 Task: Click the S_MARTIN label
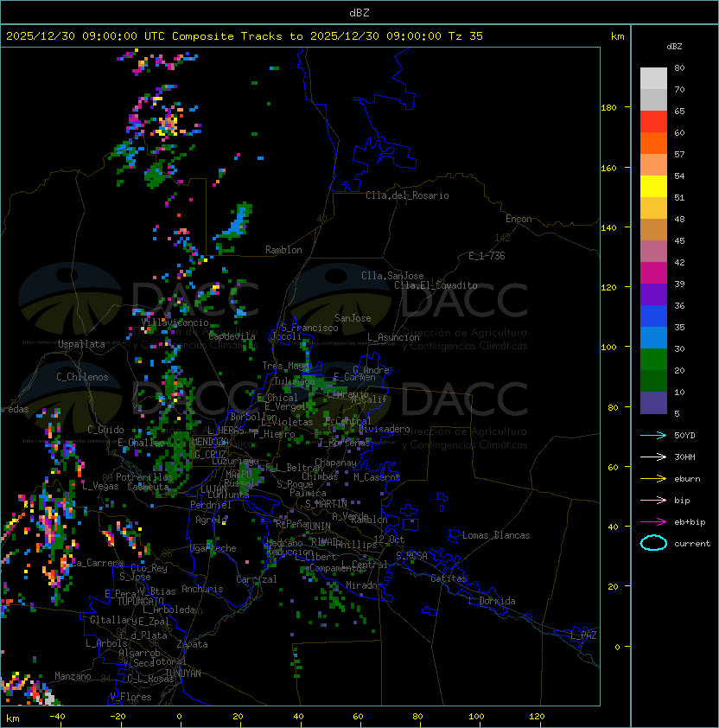327,504
